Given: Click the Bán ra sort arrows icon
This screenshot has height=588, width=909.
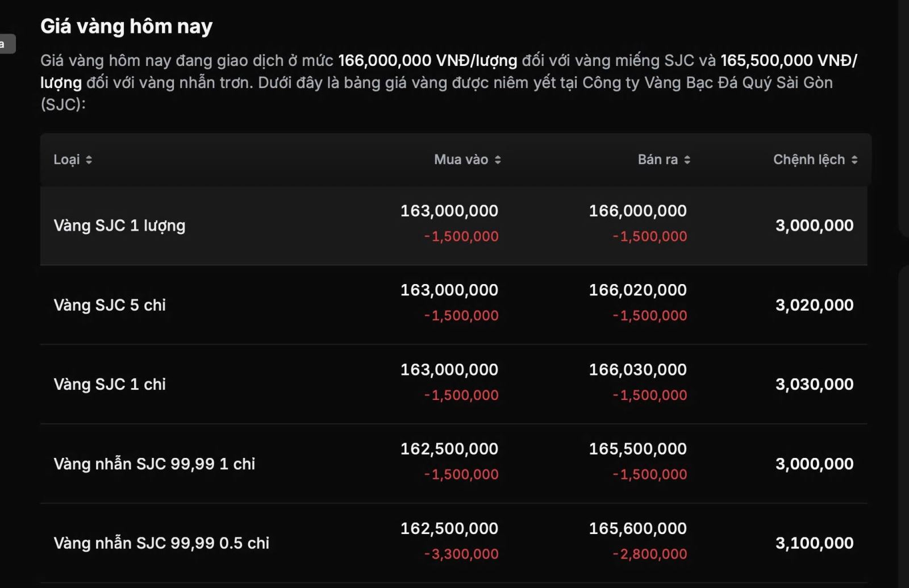Looking at the screenshot, I should [x=687, y=160].
